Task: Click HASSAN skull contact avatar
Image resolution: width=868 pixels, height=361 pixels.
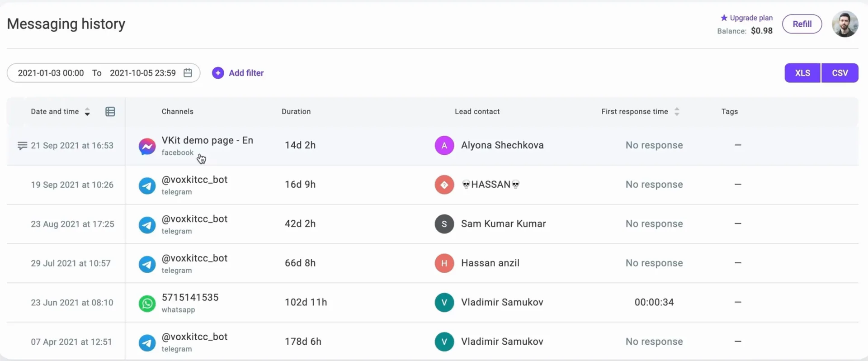Action: pos(444,185)
